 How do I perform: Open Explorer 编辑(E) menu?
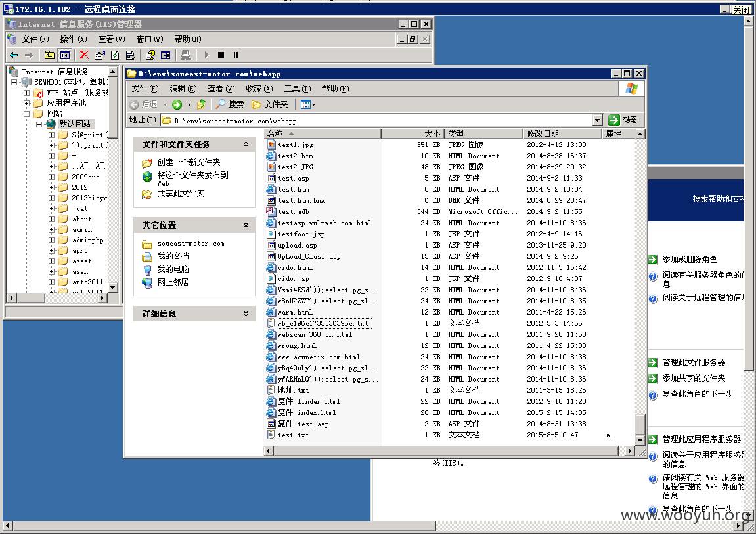click(183, 89)
